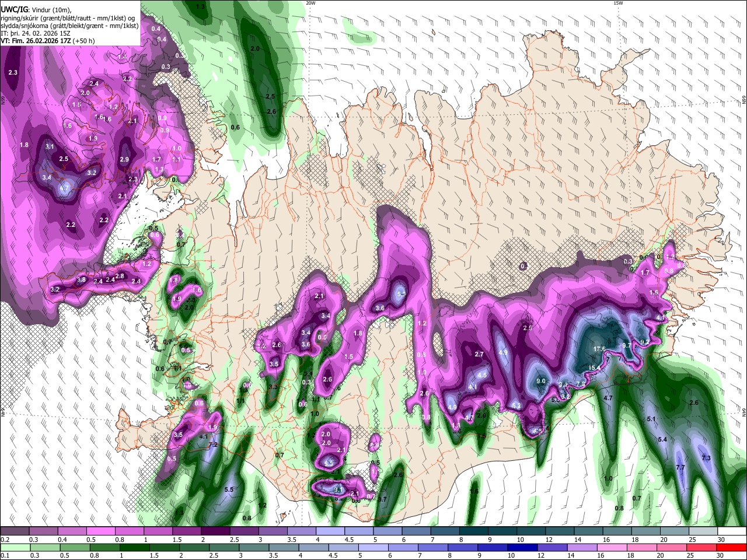
Task: Select upper legend white swatch starting at 30
Action: coord(732,531)
